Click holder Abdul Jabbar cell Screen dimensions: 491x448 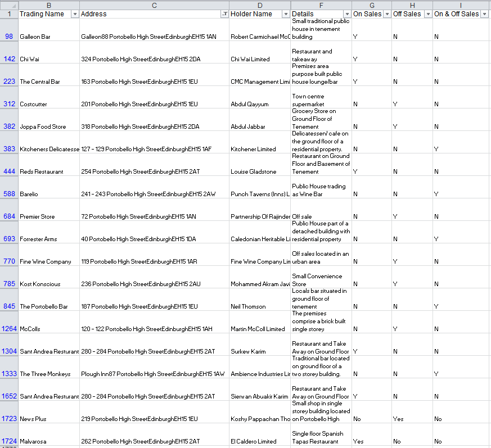click(x=260, y=120)
